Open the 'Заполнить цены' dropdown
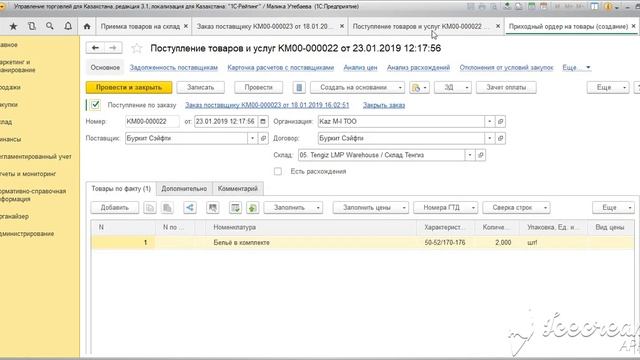640x360 pixels. click(371, 208)
